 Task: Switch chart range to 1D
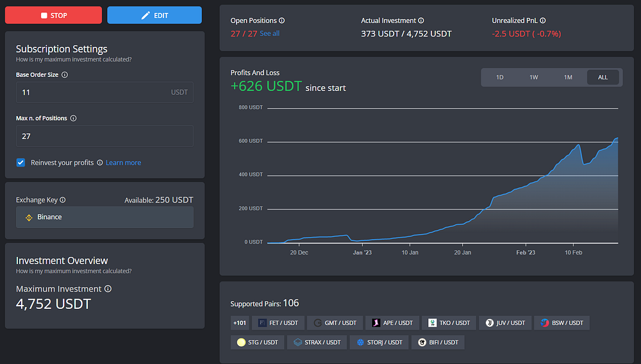tap(499, 77)
